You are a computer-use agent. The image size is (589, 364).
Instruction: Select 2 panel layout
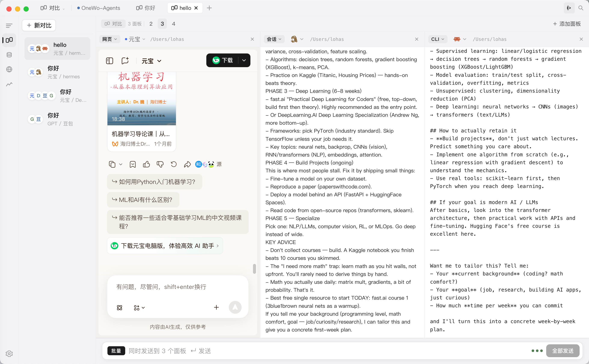151,24
